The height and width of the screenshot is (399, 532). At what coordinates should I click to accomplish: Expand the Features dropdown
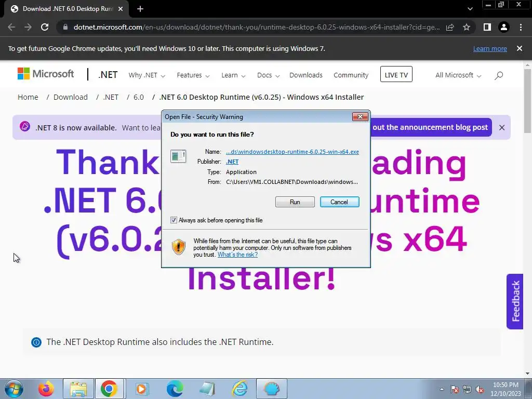click(x=193, y=75)
